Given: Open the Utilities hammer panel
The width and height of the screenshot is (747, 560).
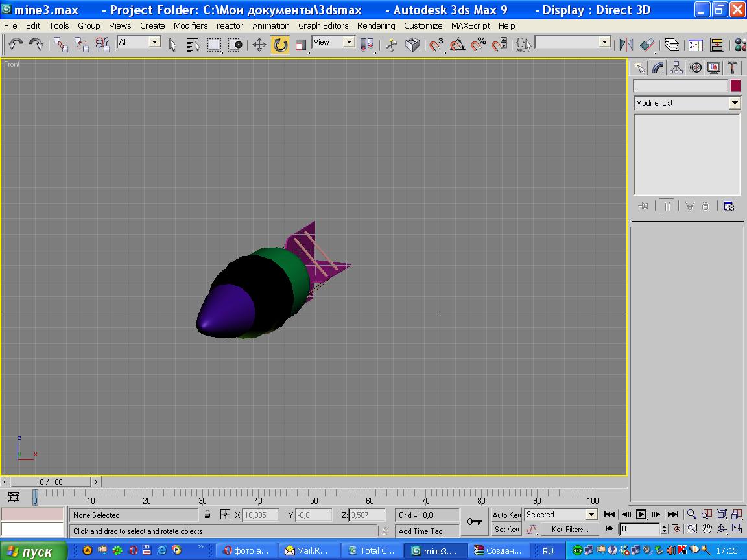Looking at the screenshot, I should click(732, 67).
